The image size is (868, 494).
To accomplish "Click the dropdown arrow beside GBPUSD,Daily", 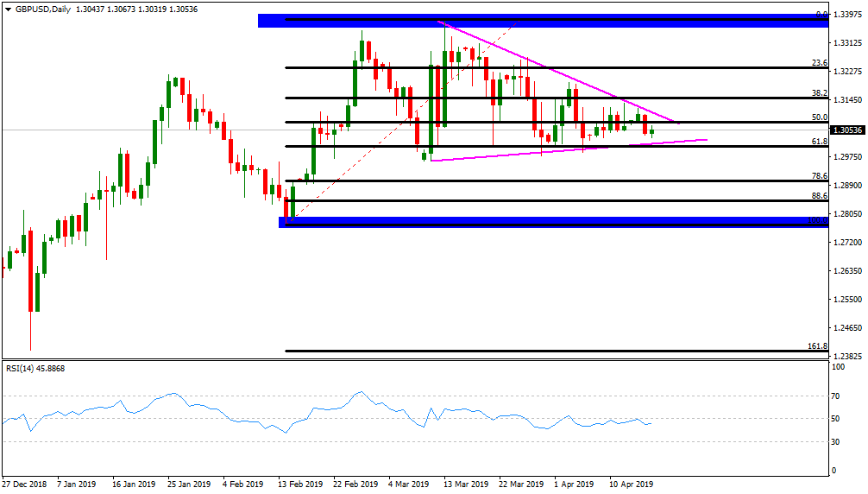I will 7,9.
